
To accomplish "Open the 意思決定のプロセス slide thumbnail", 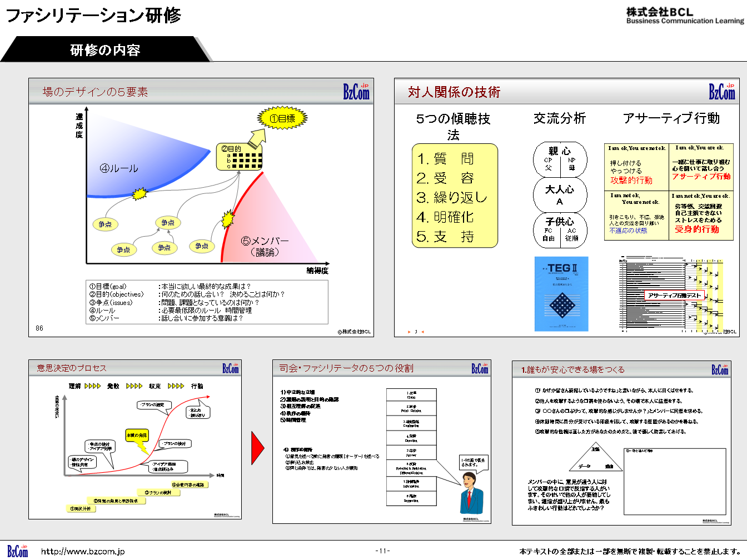I will [135, 439].
